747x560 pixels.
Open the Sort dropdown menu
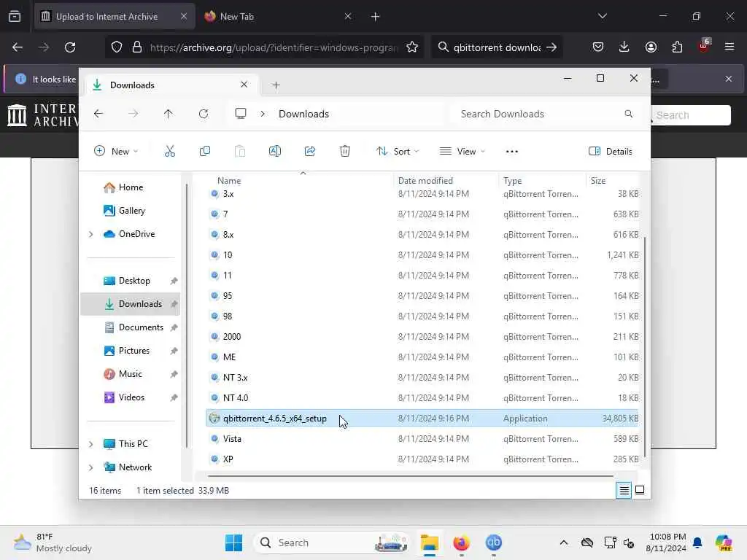[398, 152]
